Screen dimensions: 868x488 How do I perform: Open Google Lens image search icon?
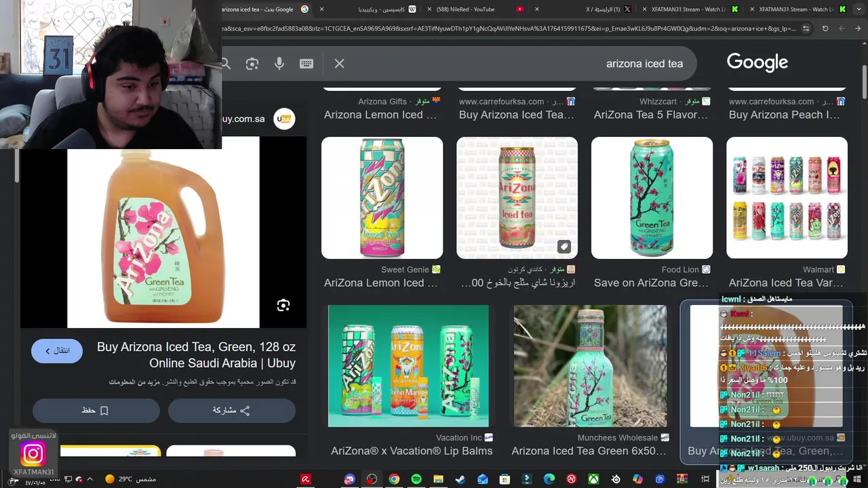click(x=252, y=64)
